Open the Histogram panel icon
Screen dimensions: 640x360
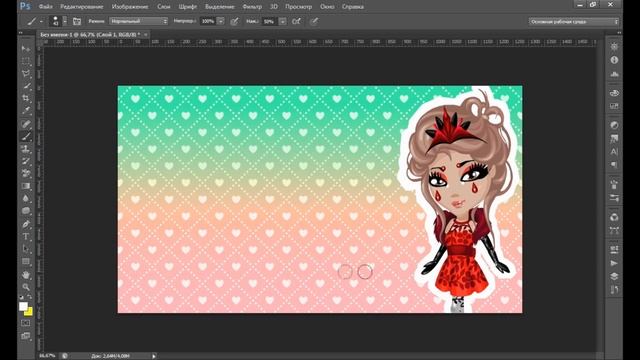614,74
